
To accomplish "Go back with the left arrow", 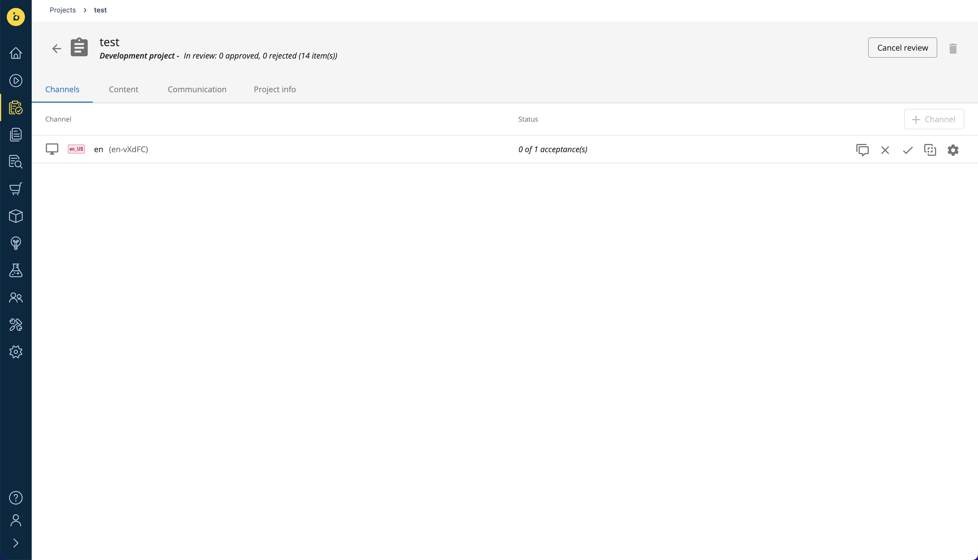I will point(57,48).
